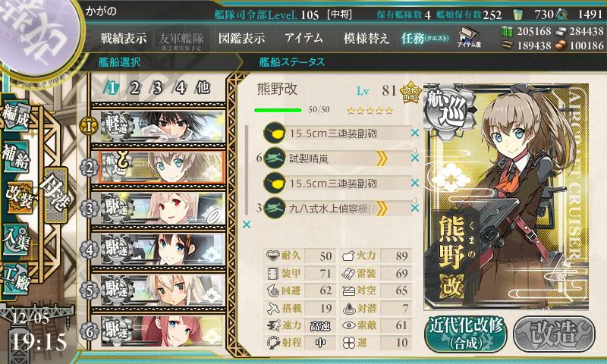The image size is (607, 364).
Task: Expand the 九八式水上偵察機 slot chevron arrows
Action: [382, 209]
